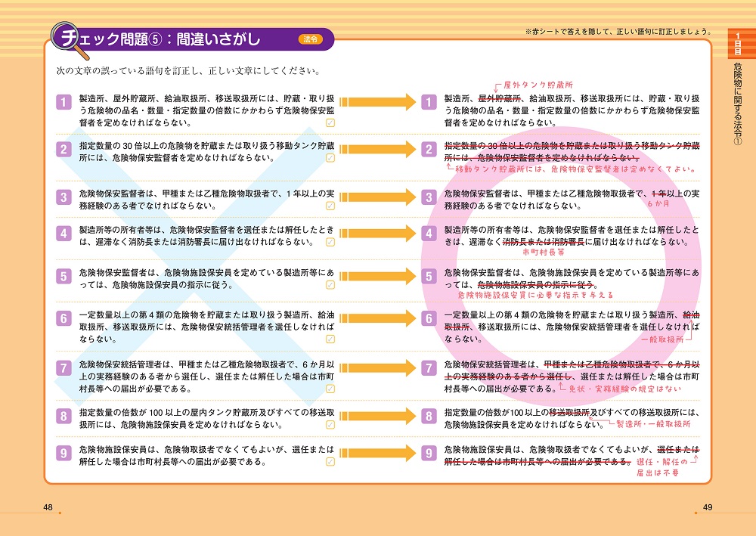Click the red correction 危険物施設保安員に必要な指示を与える
Image resolution: width=756 pixels, height=536 pixels.
point(535,295)
